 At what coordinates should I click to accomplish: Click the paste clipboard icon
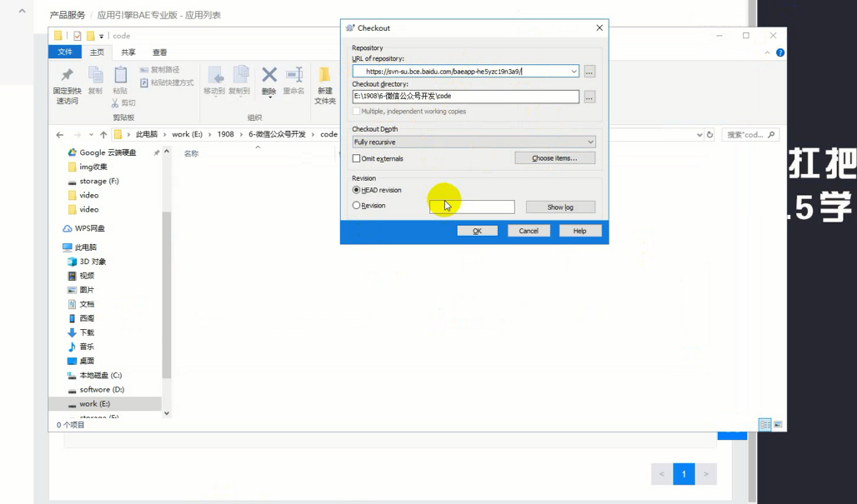(x=120, y=75)
